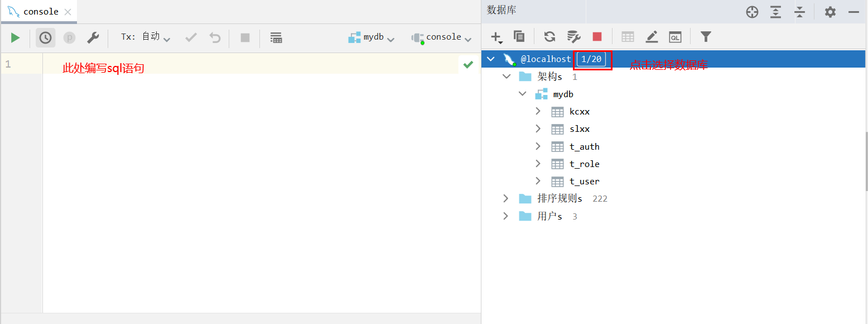Hide the database panel with minus icon
The image size is (868, 324).
click(x=853, y=12)
